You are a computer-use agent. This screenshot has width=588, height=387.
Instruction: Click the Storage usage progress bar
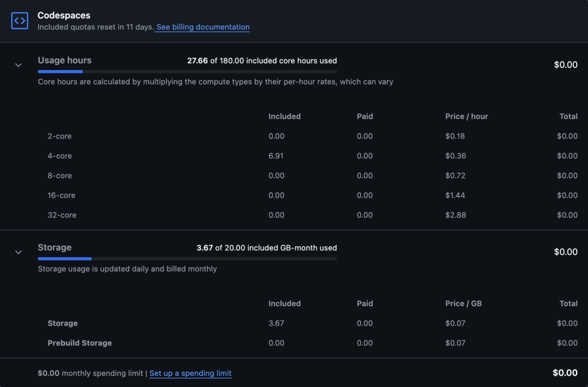point(187,258)
